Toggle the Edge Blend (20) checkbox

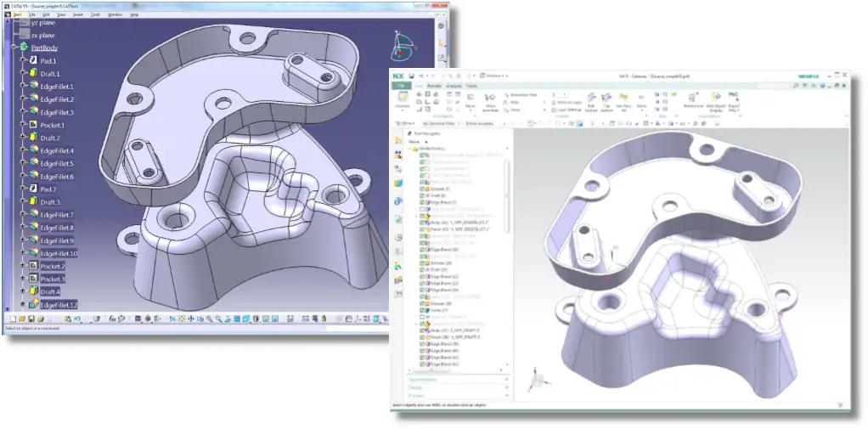click(422, 250)
